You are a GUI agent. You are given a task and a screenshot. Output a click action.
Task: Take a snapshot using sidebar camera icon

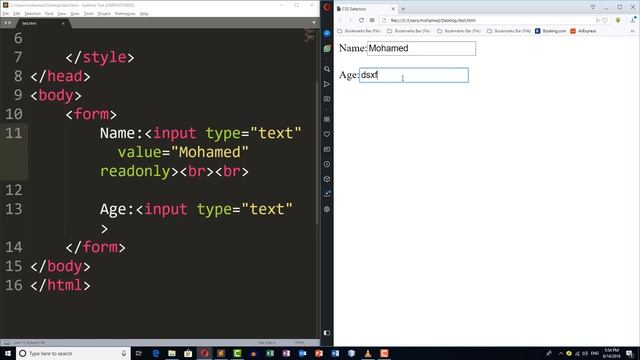[327, 99]
